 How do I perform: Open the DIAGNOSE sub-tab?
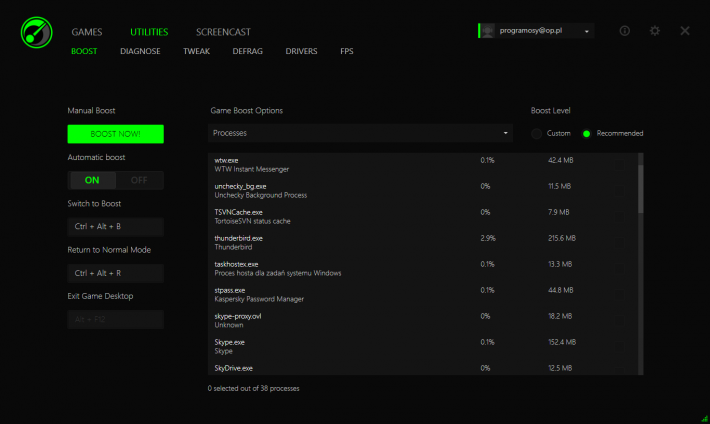click(140, 51)
